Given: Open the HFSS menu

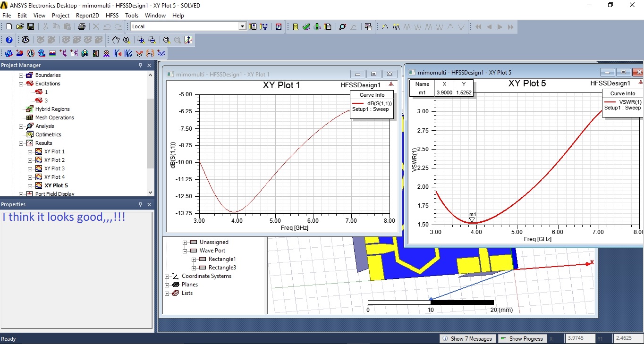Looking at the screenshot, I should click(x=112, y=16).
